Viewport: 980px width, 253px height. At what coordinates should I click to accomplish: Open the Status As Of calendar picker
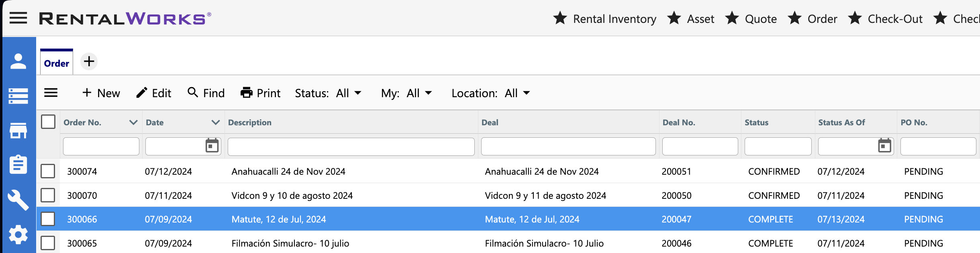(x=884, y=146)
